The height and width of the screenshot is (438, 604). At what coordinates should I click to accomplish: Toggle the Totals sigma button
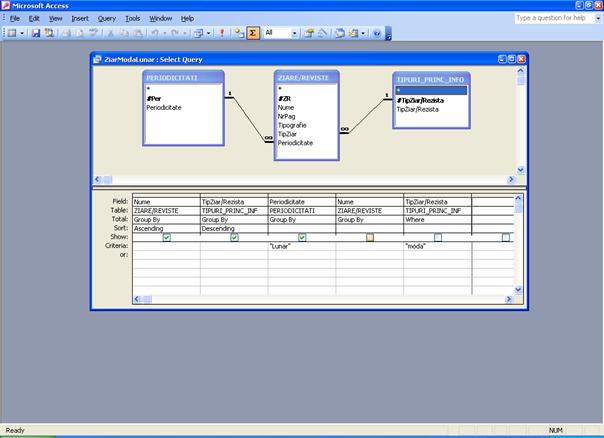coord(253,33)
